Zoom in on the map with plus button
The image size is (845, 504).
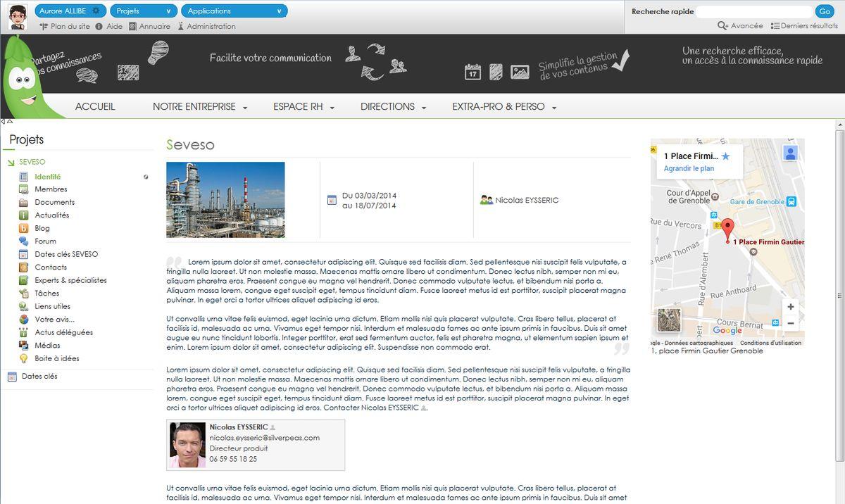790,307
